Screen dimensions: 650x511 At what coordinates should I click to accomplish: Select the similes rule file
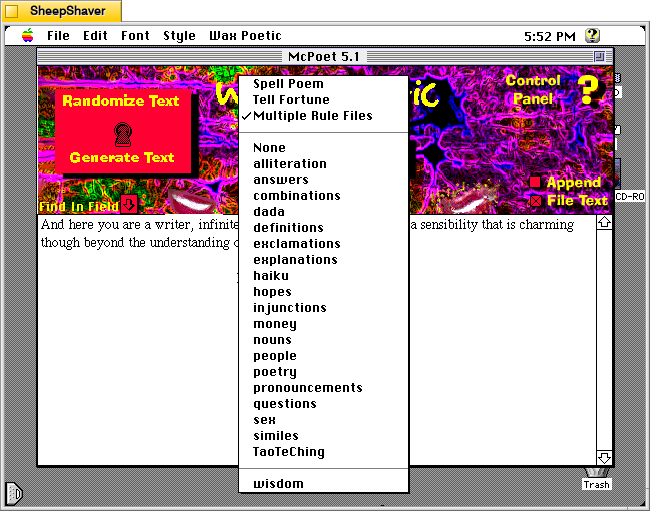pos(323,436)
